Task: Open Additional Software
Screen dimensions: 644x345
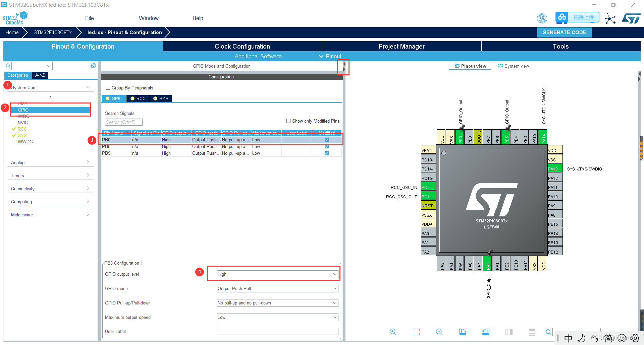Action: (258, 56)
